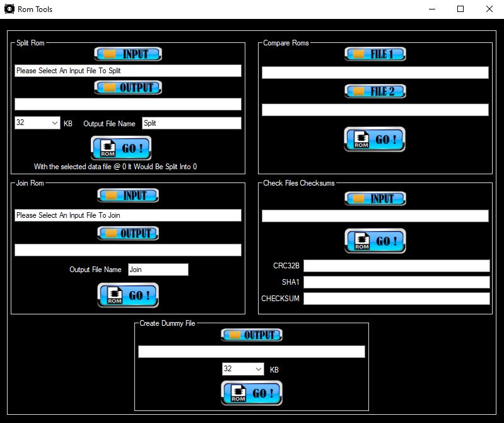Image resolution: width=504 pixels, height=423 pixels.
Task: Click the Join Rom input file path field
Action: [128, 215]
